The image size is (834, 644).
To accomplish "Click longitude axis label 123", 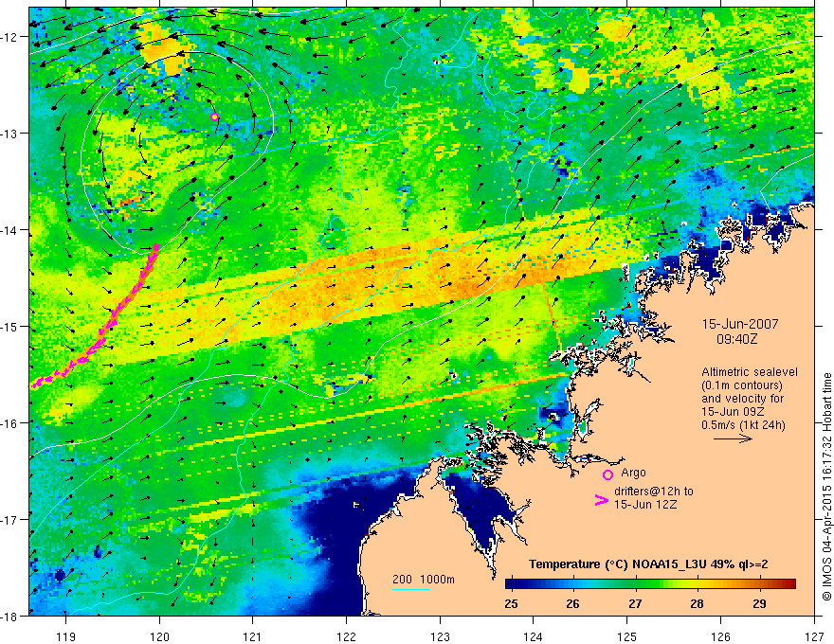I will tap(440, 636).
